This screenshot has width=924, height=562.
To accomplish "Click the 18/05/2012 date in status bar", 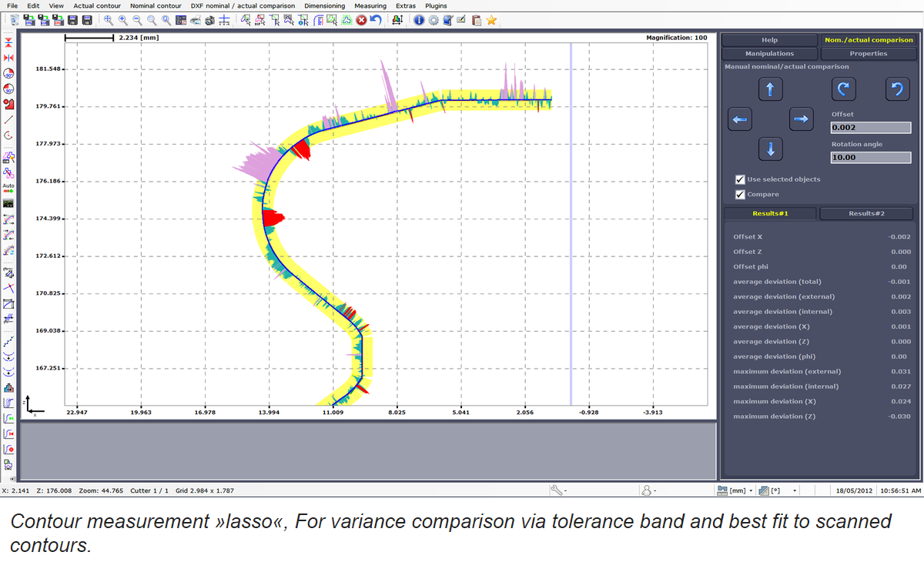I will (x=854, y=490).
